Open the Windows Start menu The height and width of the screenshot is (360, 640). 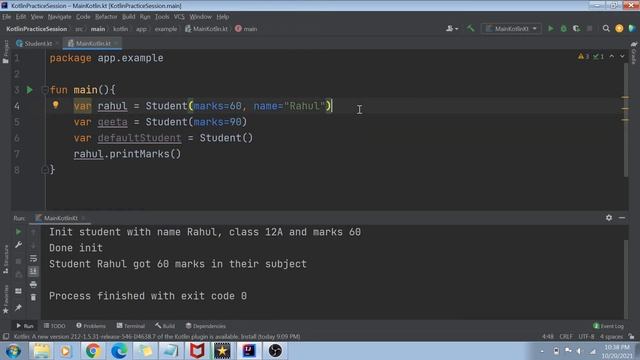13,351
